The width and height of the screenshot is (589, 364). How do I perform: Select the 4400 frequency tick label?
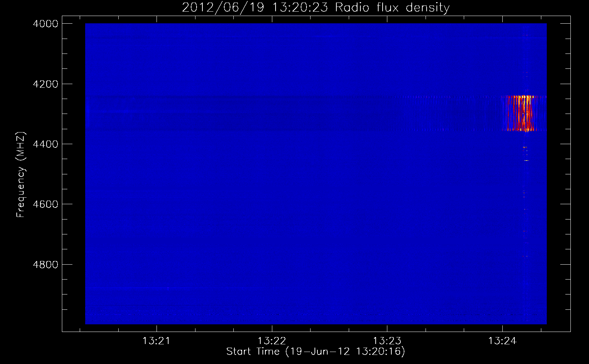[x=46, y=144]
